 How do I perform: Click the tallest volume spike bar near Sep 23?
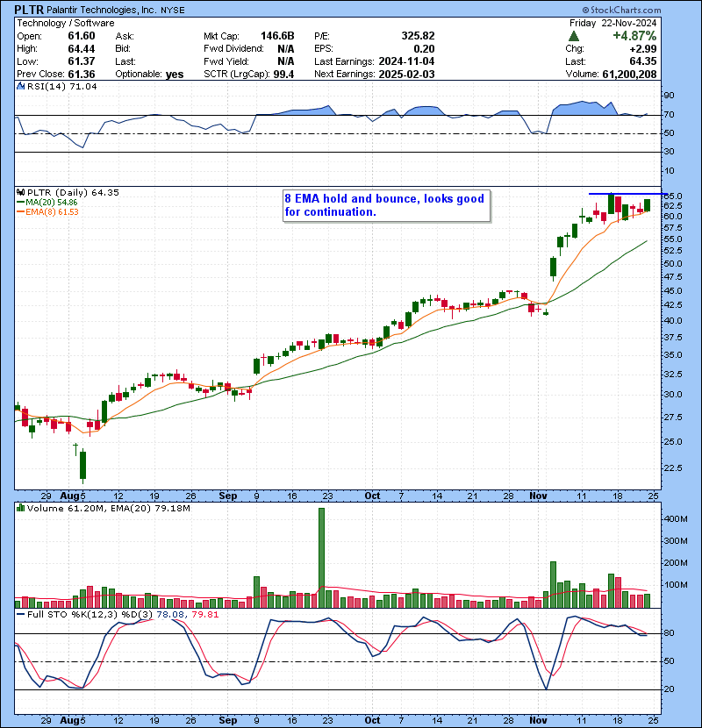point(321,558)
